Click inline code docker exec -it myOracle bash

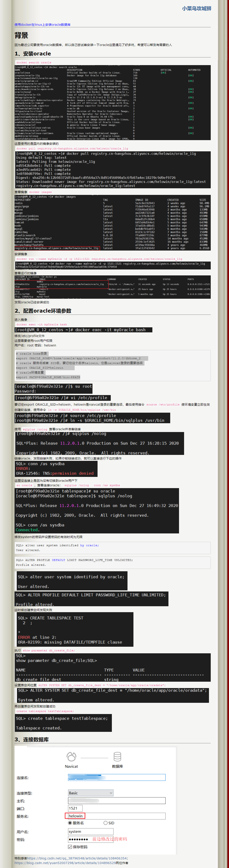tap(41, 324)
